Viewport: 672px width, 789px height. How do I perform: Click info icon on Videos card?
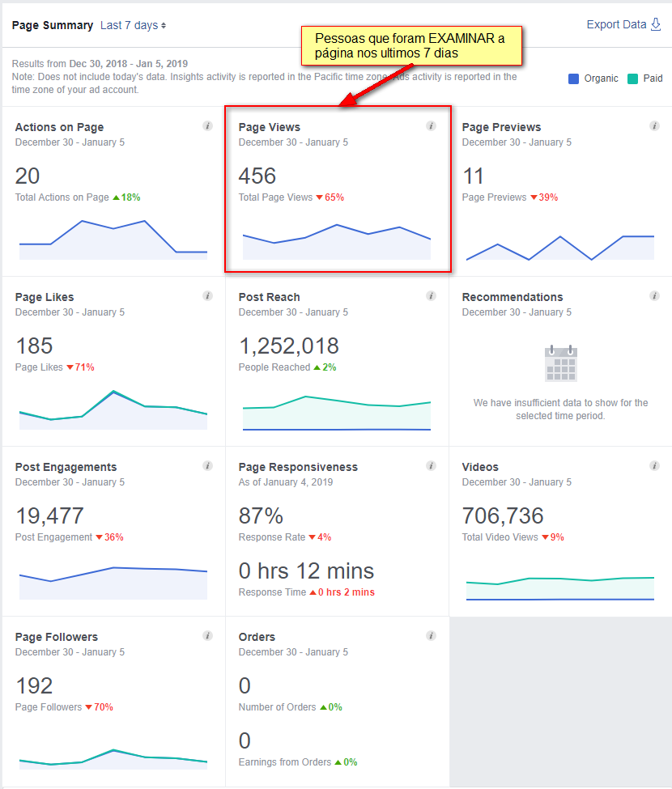pyautogui.click(x=654, y=466)
